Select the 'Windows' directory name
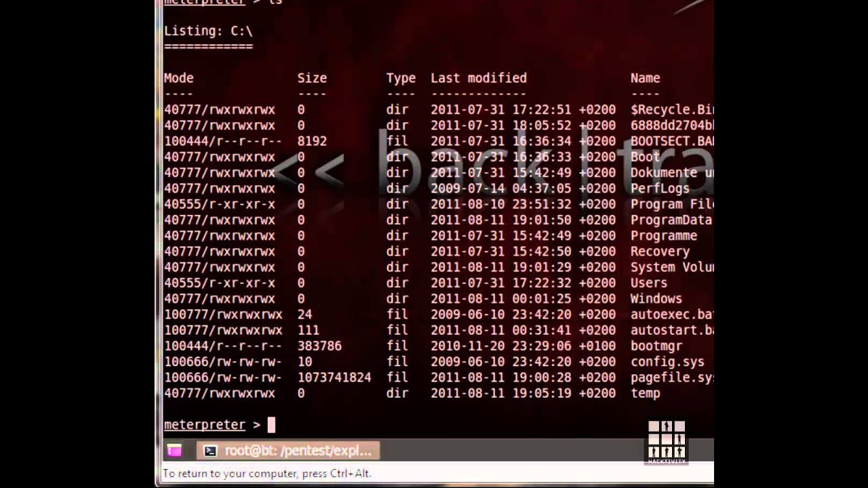The width and height of the screenshot is (868, 488). click(656, 299)
